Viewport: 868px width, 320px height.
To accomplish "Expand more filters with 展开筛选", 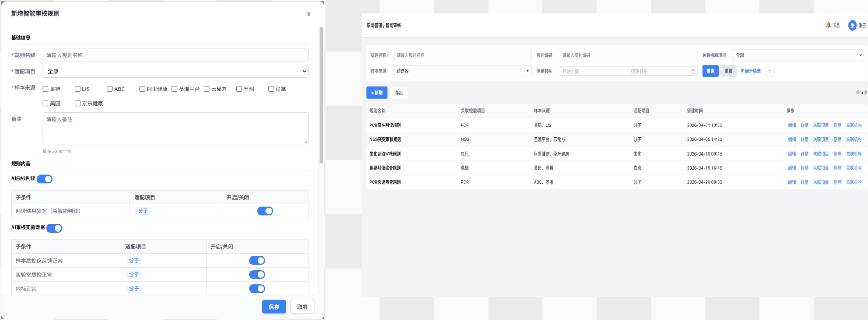I will (751, 71).
